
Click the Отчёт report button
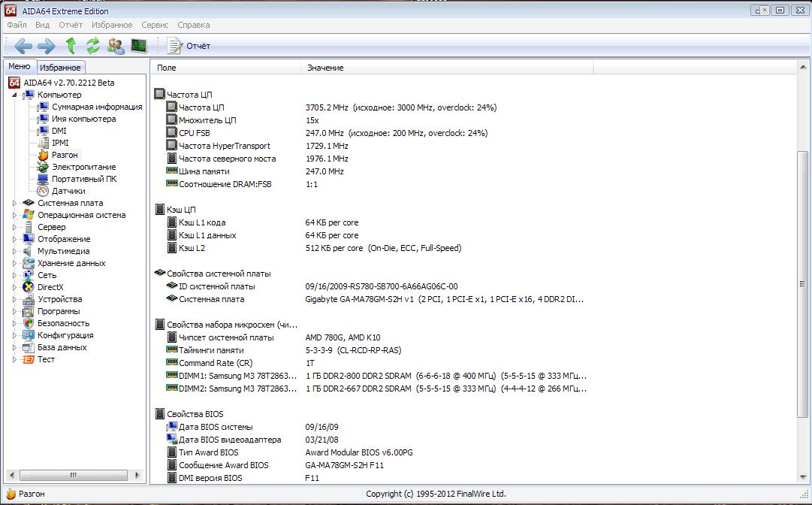click(189, 46)
